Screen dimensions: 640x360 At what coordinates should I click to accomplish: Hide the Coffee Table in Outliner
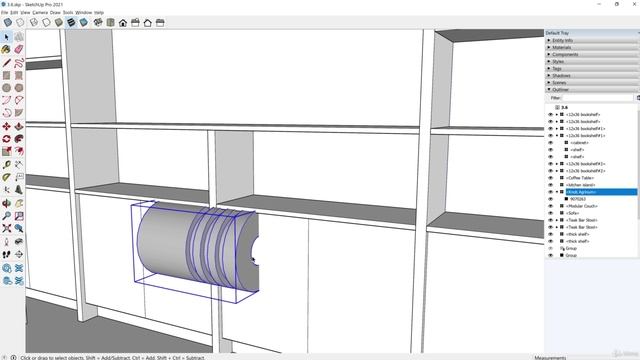[x=550, y=178]
